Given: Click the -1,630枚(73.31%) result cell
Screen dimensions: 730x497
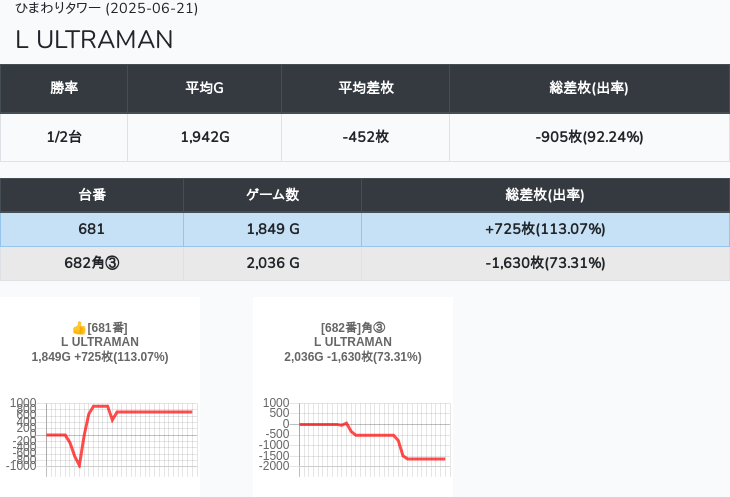Looking at the screenshot, I should click(x=545, y=263).
